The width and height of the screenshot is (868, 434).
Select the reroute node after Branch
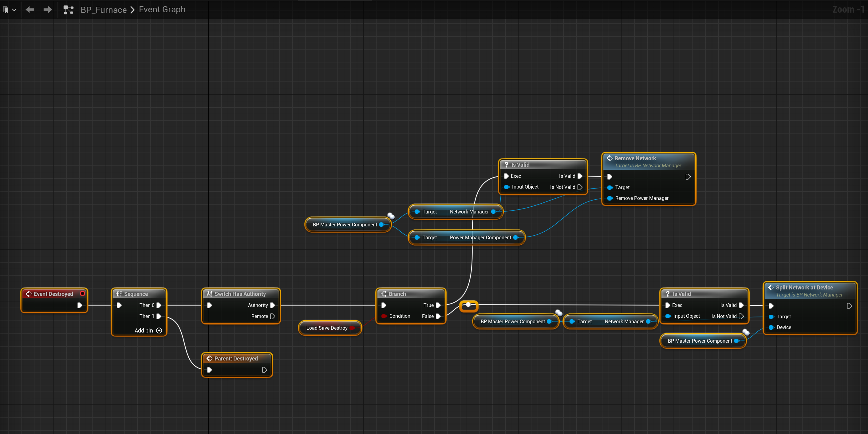coord(468,305)
